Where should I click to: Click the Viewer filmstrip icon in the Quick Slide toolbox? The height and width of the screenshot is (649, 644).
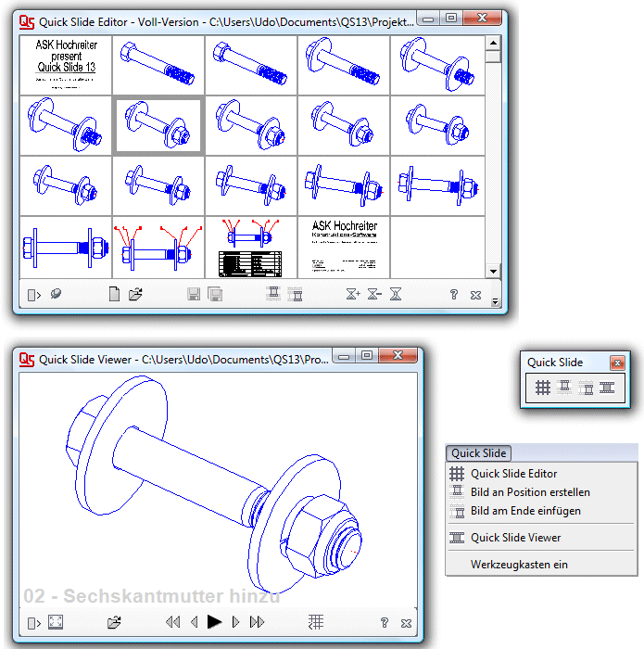[x=607, y=388]
